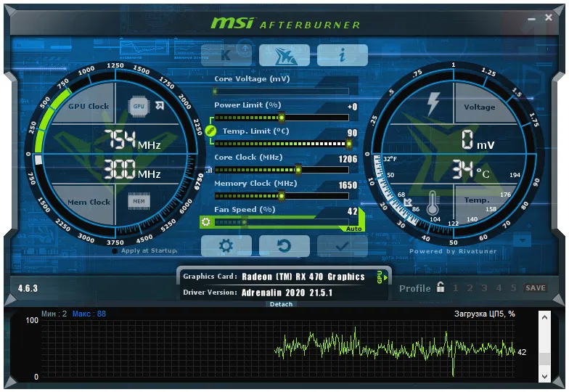Click the Memory Clock slider handle

point(282,196)
